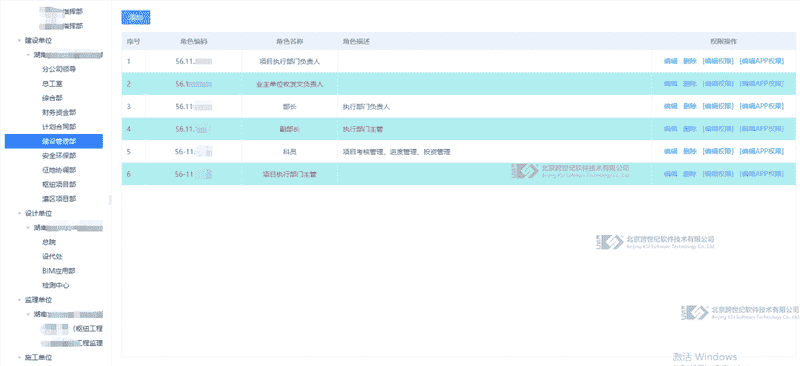Click the sidebar splitter handle
Screen dimensions: 800x366
click(x=110, y=200)
